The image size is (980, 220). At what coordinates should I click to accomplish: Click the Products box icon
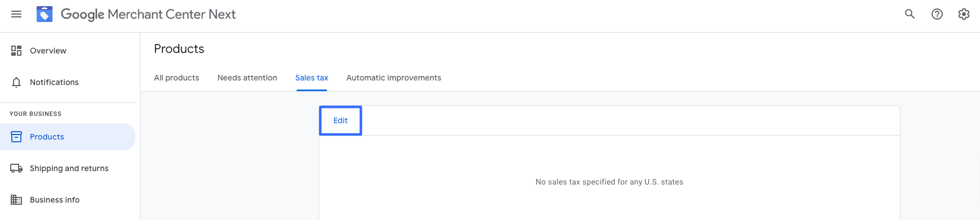16,137
